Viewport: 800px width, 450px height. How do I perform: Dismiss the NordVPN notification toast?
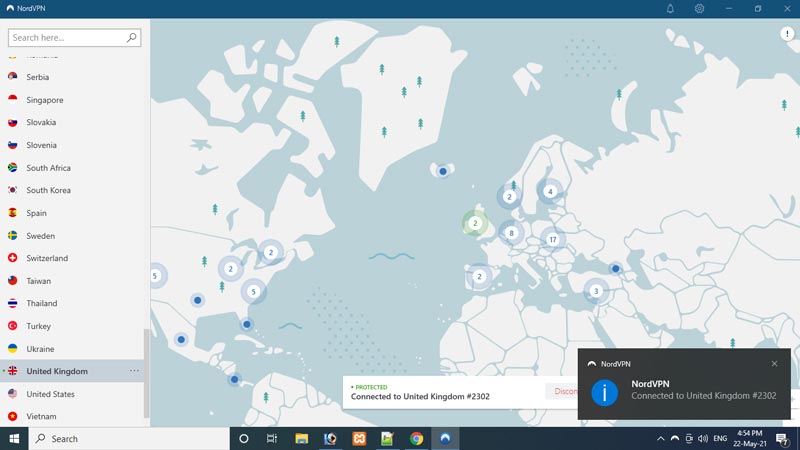774,364
